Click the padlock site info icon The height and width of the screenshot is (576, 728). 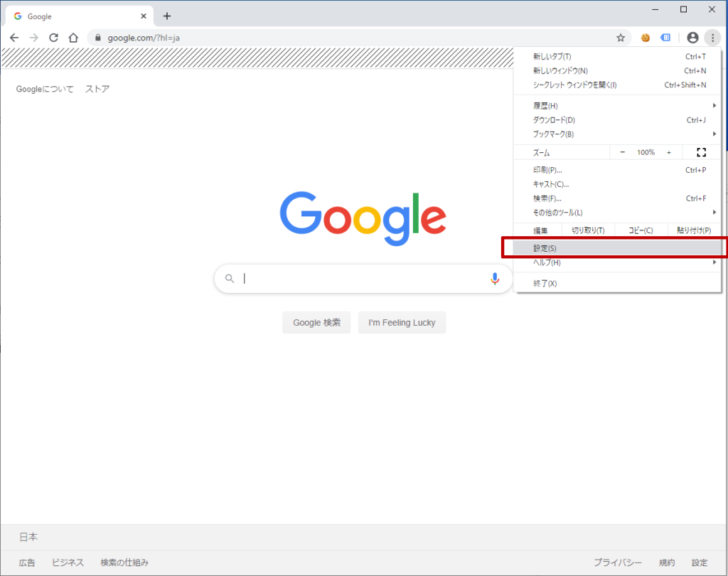[98, 38]
